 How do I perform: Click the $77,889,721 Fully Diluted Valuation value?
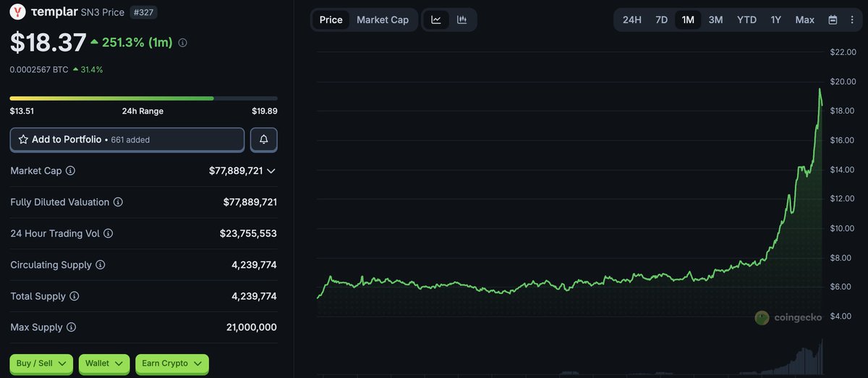pos(250,202)
